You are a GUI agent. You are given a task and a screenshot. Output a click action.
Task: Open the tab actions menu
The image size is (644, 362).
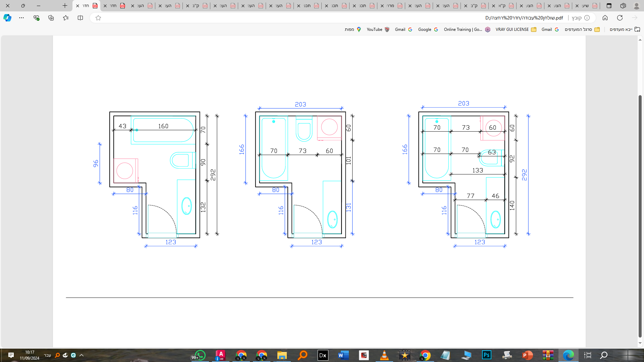point(609,6)
